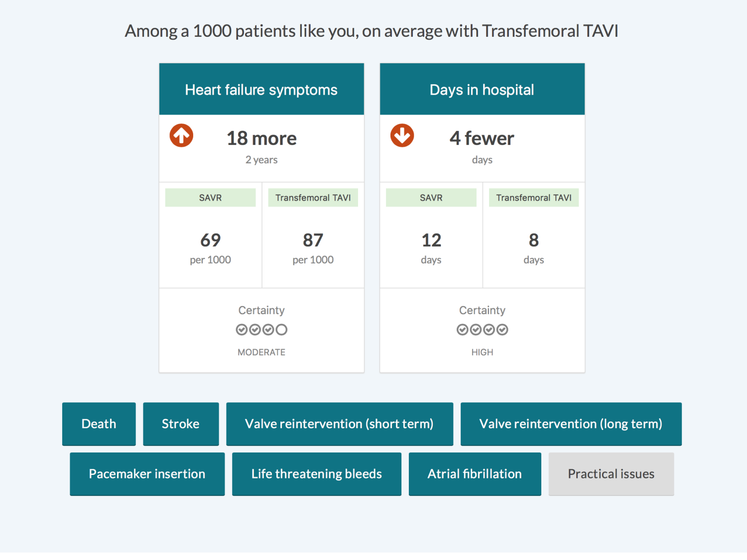
Task: Click the orange down-arrow icon
Action: (402, 135)
